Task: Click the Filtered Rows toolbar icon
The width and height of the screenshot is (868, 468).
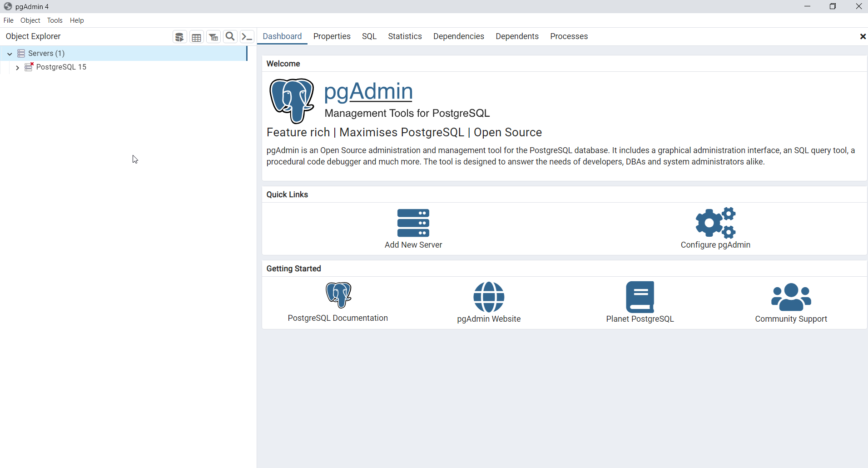Action: 213,37
